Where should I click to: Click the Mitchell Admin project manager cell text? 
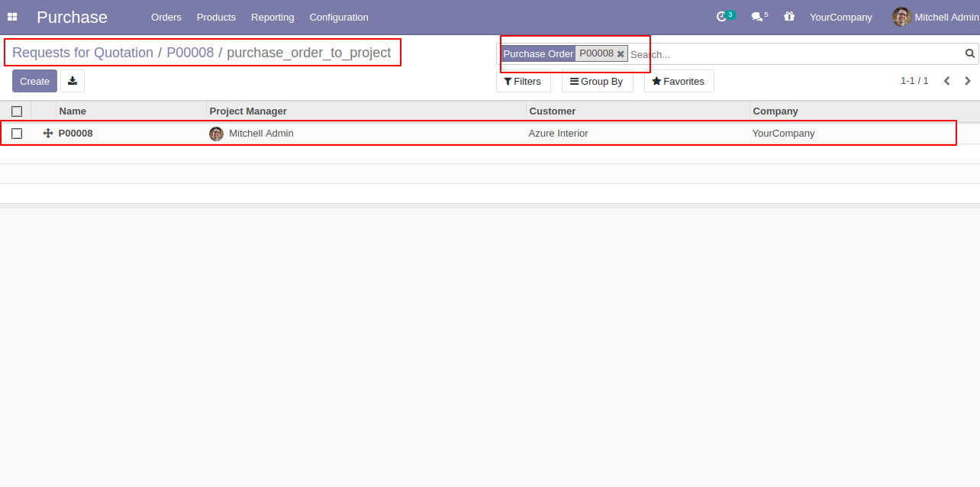[261, 134]
